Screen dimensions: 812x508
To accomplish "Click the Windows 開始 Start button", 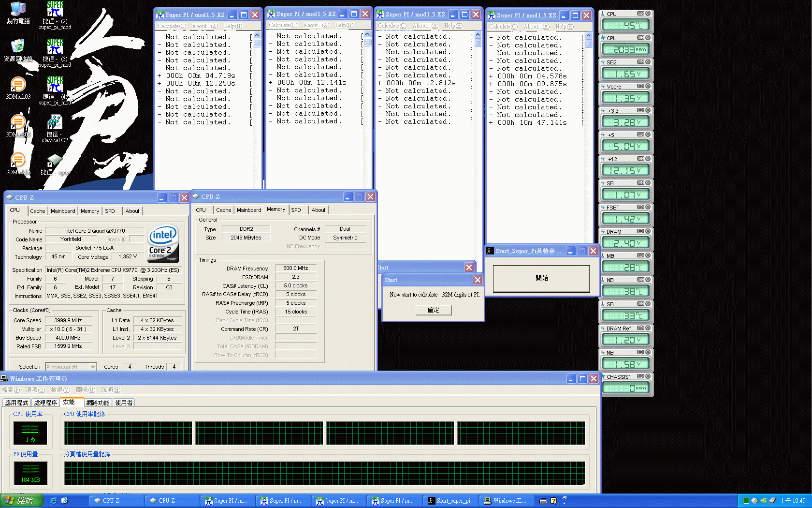I will coord(22,501).
